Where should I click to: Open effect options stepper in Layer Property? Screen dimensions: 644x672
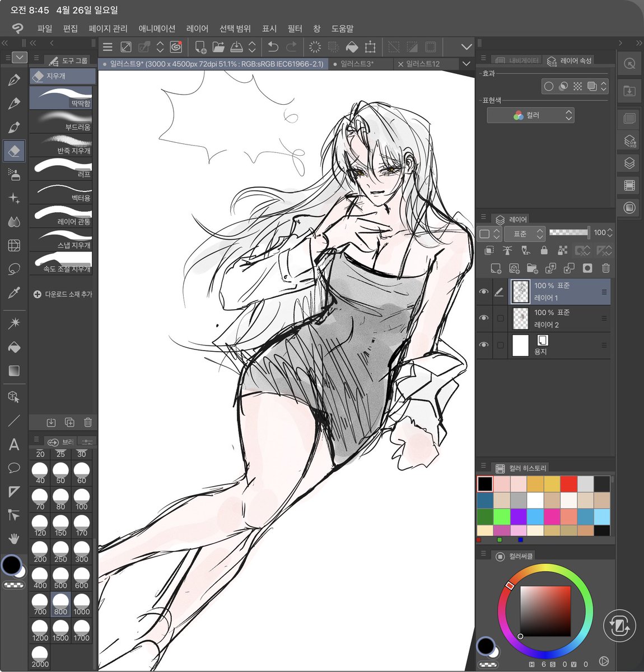[604, 86]
